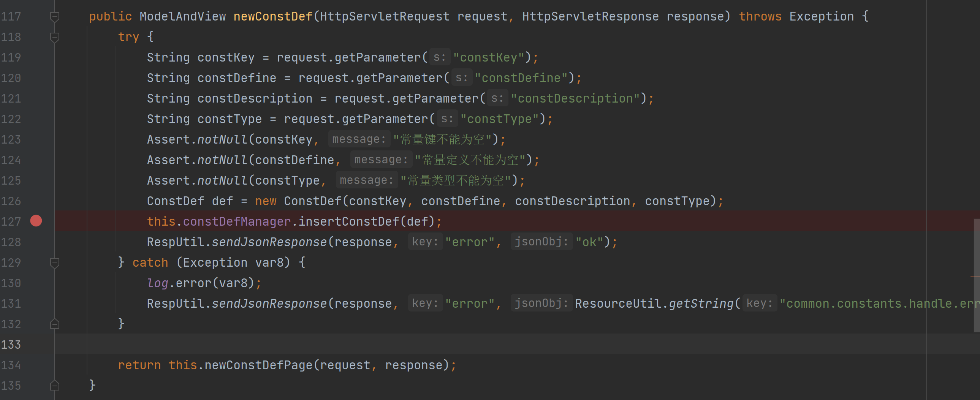Click the orange error stripe mark in scrollbar
The image size is (980, 400).
tap(975, 277)
